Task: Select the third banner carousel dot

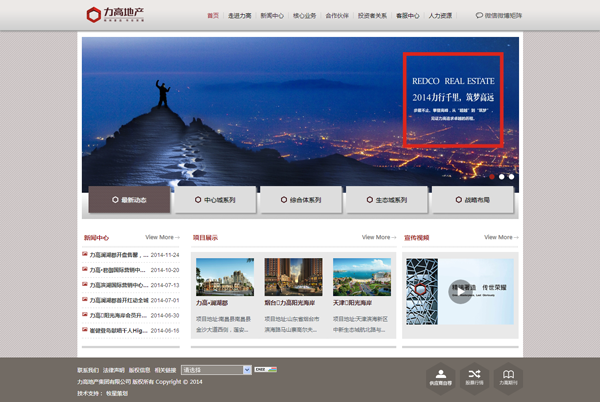Action: tap(512, 177)
